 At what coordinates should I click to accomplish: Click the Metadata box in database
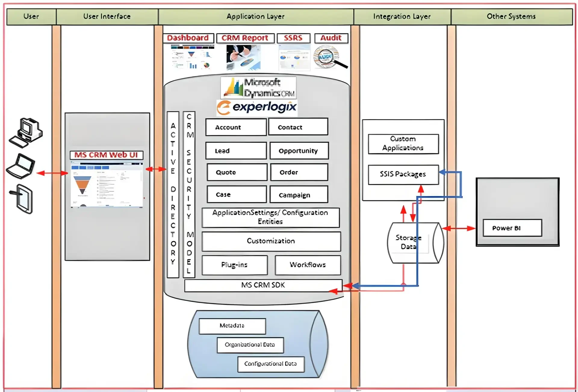[232, 326]
